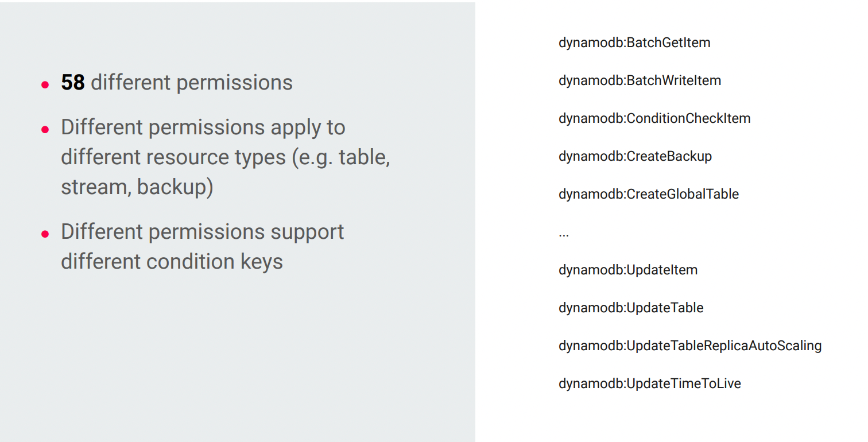Screen dimensions: 868x442
Task: Click the dynamodb:UpdateTimeToLive entry
Action: [x=650, y=383]
